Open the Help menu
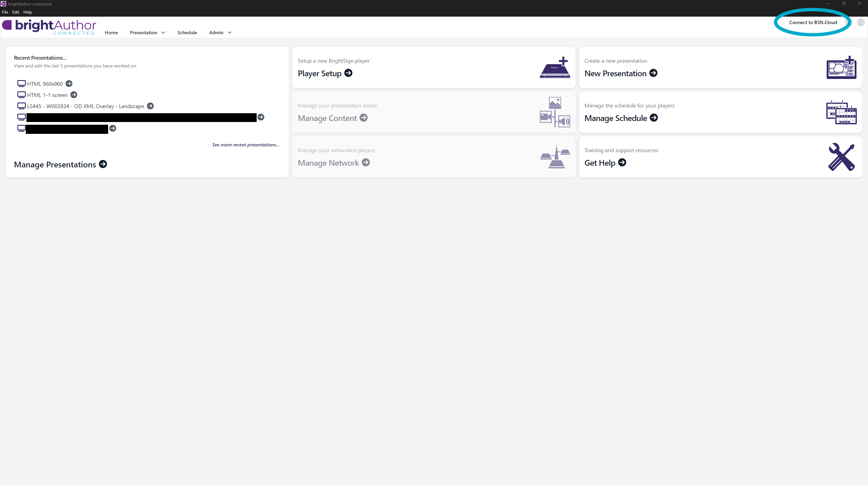Viewport: 868px width, 488px height. point(27,12)
